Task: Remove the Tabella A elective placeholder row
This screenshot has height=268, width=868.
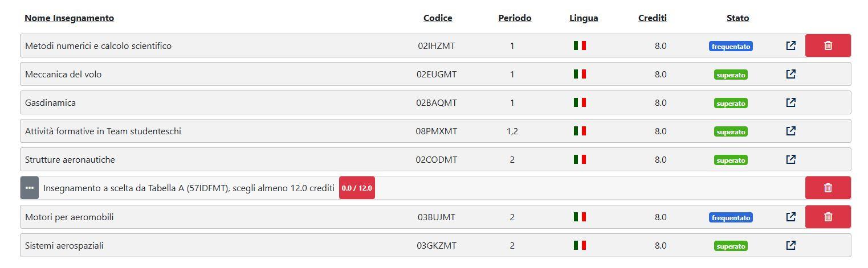Action: [x=828, y=188]
